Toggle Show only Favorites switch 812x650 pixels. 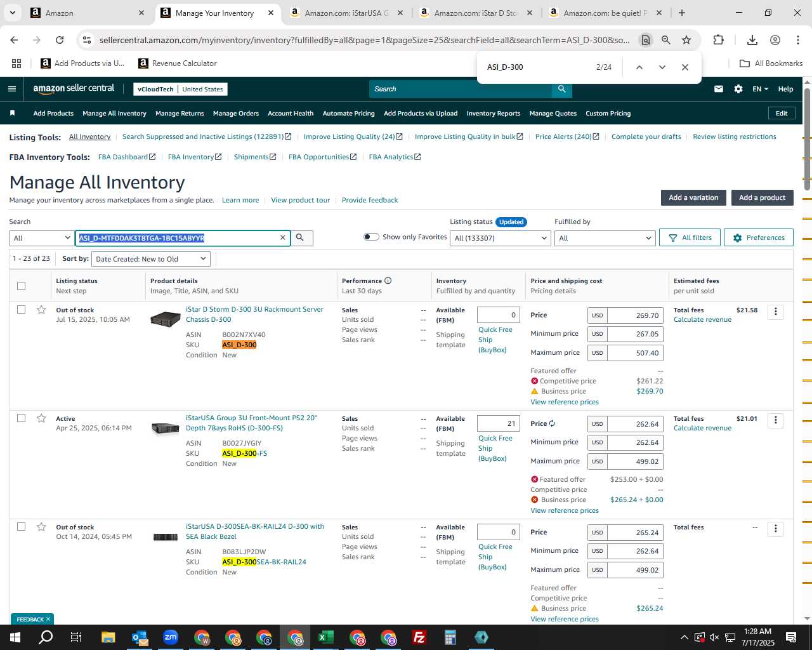point(371,237)
